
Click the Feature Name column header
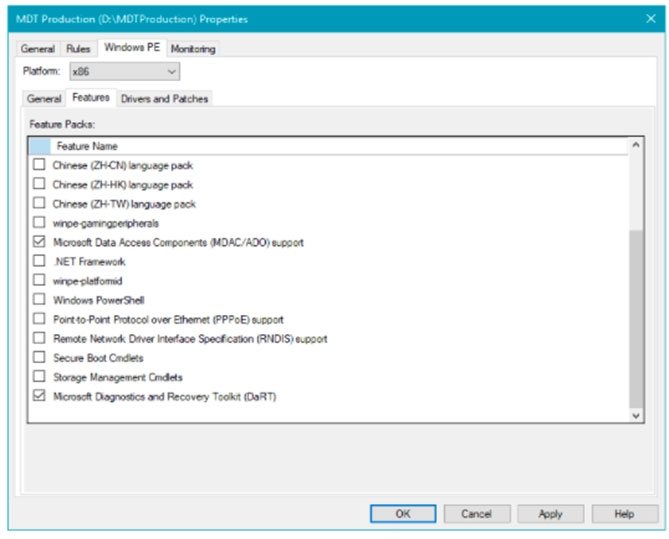(339, 146)
